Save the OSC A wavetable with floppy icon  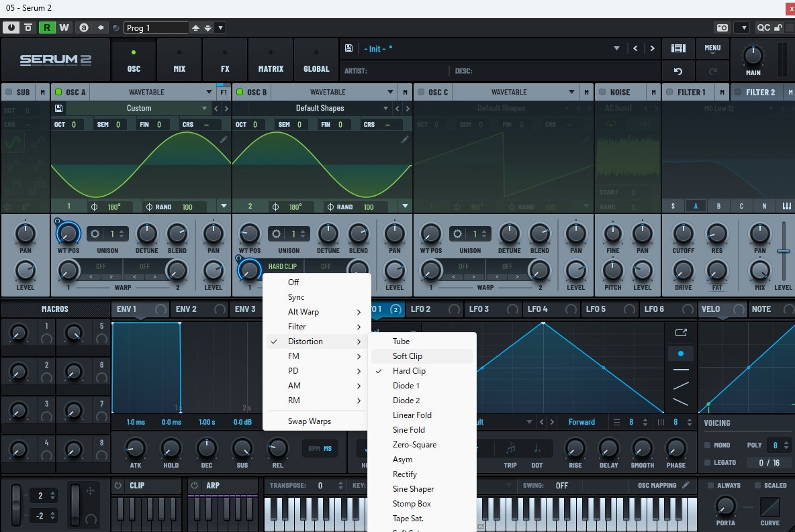59,109
